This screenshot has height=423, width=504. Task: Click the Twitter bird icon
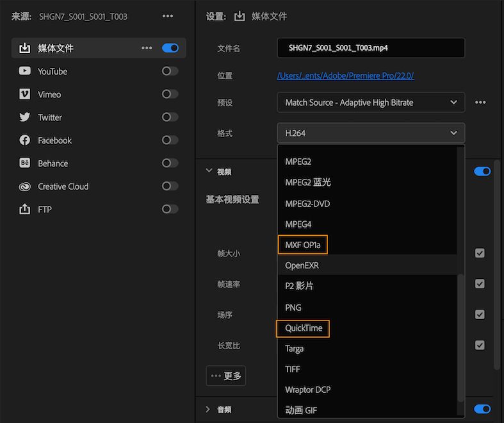[x=25, y=117]
